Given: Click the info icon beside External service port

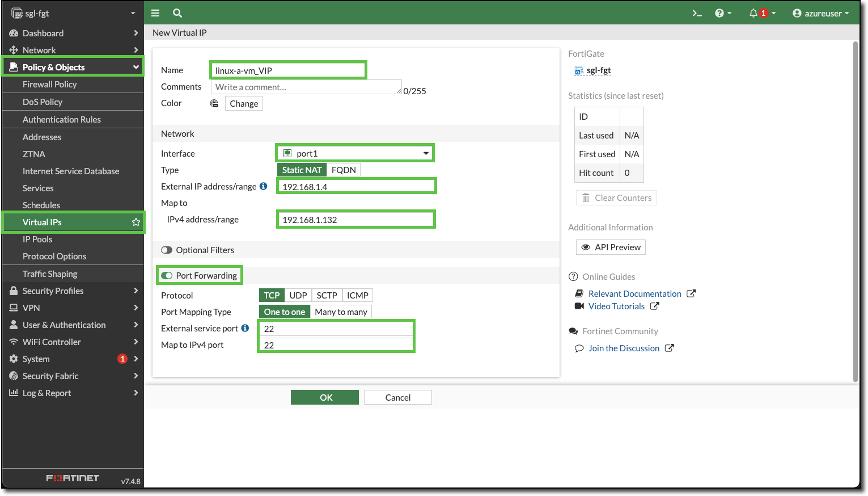Looking at the screenshot, I should (x=245, y=328).
